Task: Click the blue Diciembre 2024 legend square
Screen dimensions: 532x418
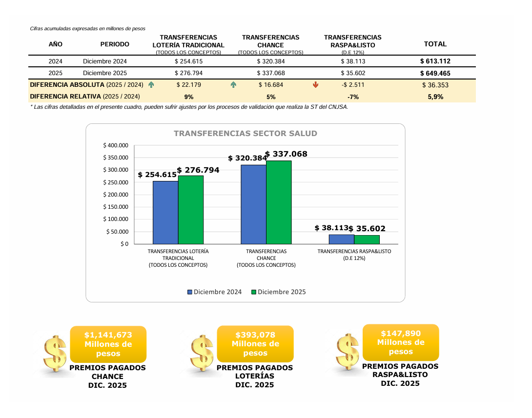Action: [x=190, y=292]
